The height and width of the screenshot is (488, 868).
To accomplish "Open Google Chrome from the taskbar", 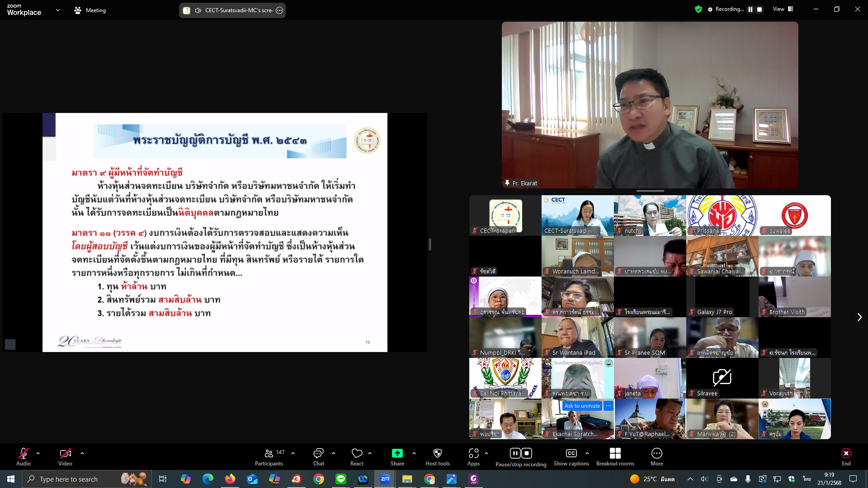I will 319,479.
